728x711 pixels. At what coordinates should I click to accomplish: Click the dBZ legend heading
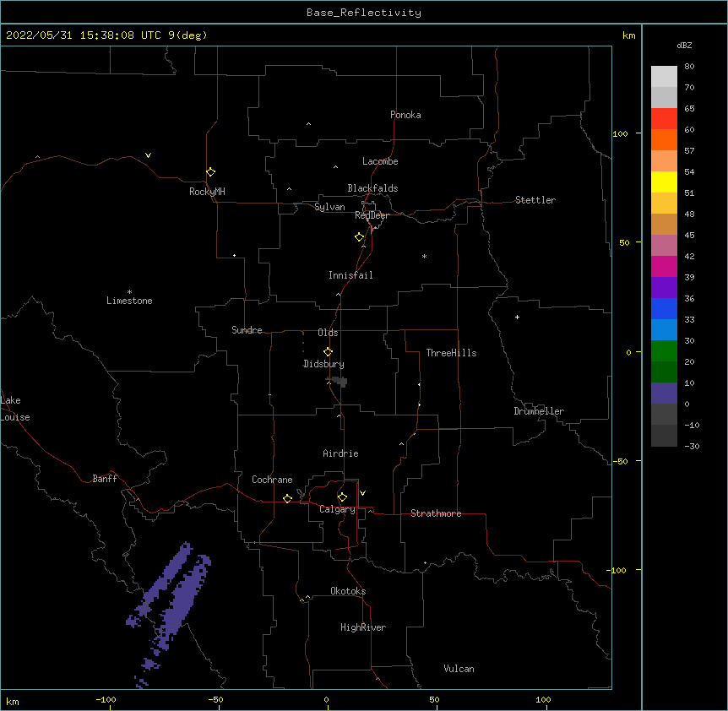pos(684,45)
